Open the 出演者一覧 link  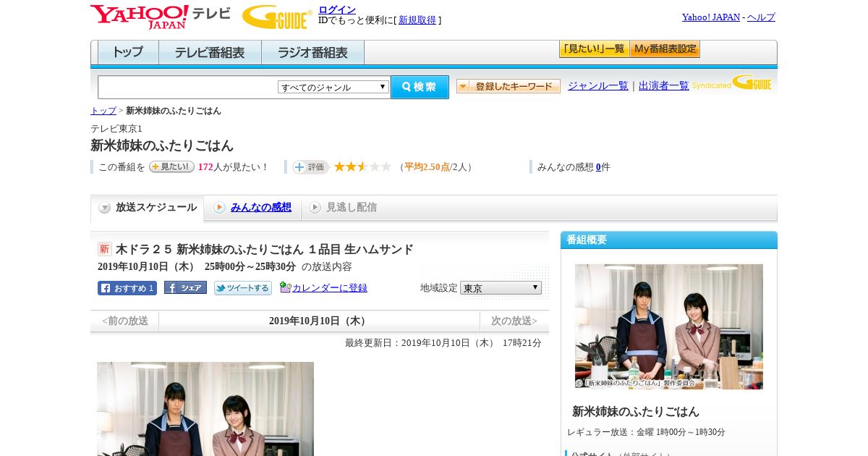pyautogui.click(x=663, y=85)
